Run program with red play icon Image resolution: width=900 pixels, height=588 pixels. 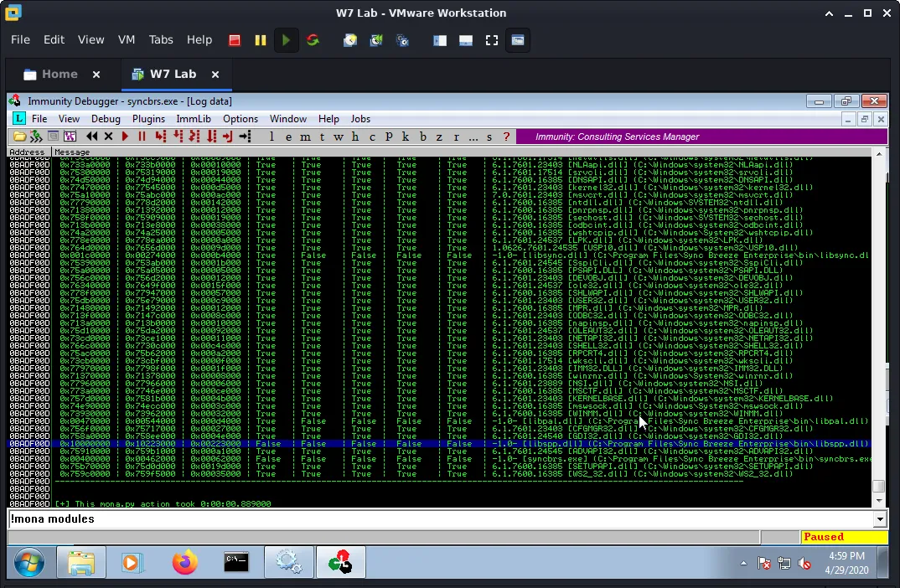pos(125,137)
